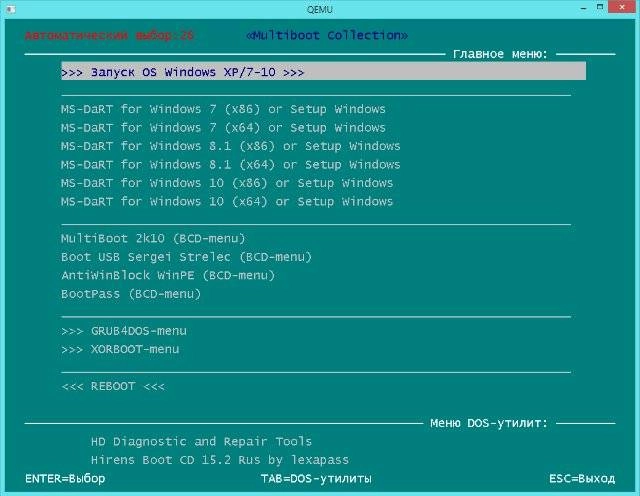Select Запуск OS Windows XP/7-10 entry
The width and height of the screenshot is (640, 496).
tap(323, 71)
